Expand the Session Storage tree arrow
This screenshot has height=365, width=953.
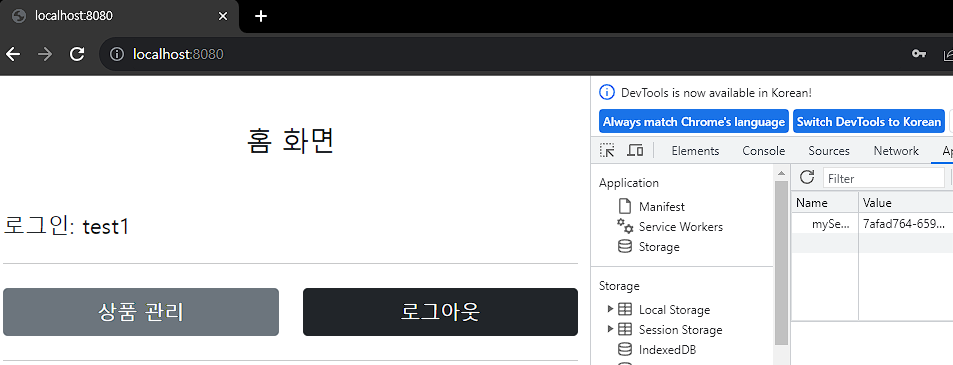(610, 329)
